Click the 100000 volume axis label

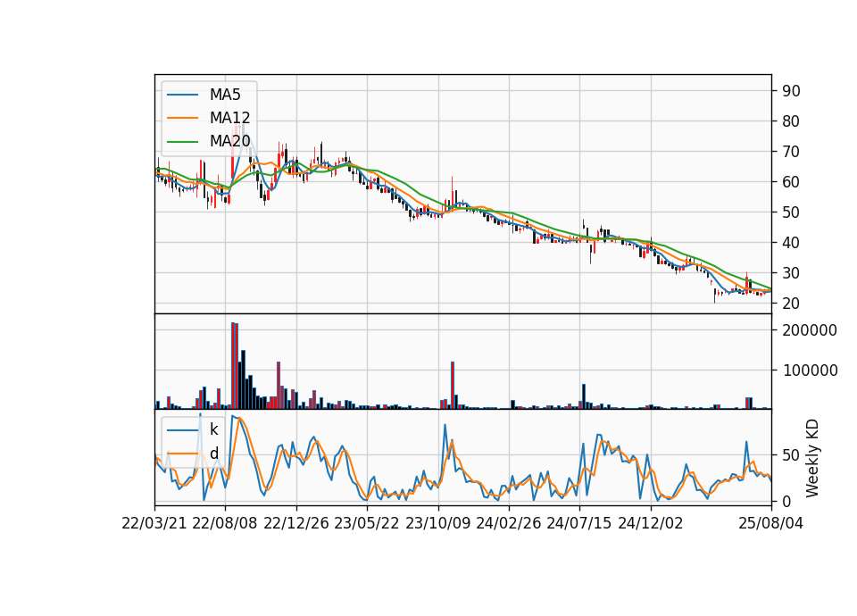click(810, 370)
